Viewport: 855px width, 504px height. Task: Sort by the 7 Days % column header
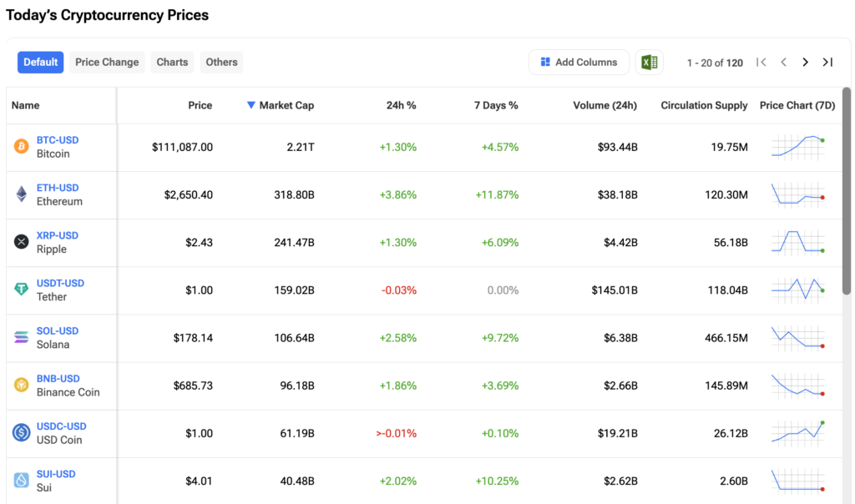pyautogui.click(x=496, y=105)
